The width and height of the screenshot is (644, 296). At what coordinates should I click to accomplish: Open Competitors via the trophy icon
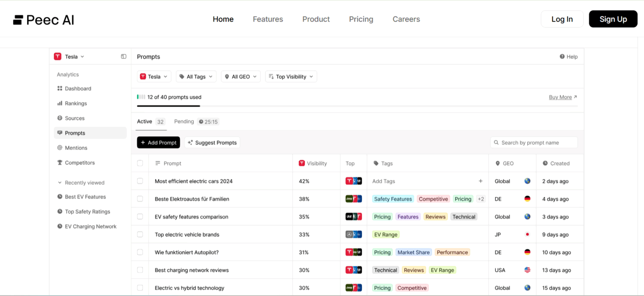[x=59, y=162]
